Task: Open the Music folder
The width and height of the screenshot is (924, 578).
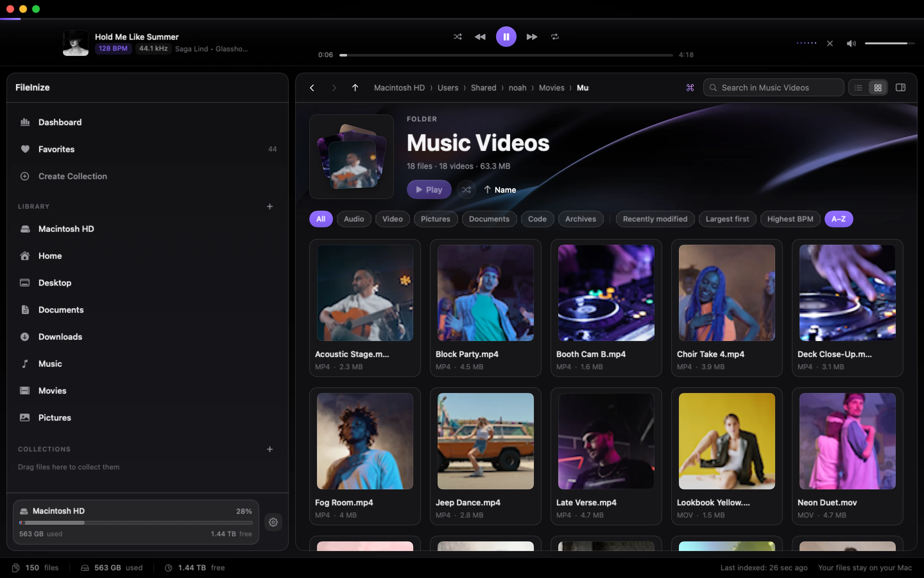Action: click(147, 363)
